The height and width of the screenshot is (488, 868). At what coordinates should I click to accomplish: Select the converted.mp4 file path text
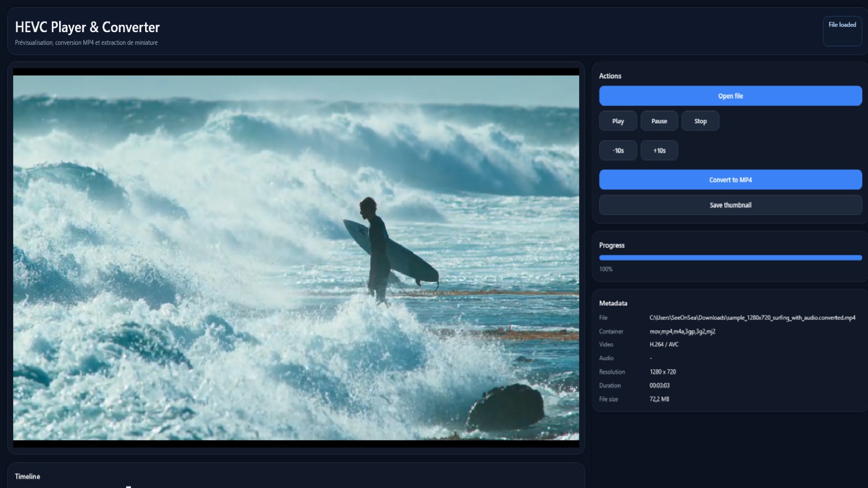pyautogui.click(x=752, y=318)
